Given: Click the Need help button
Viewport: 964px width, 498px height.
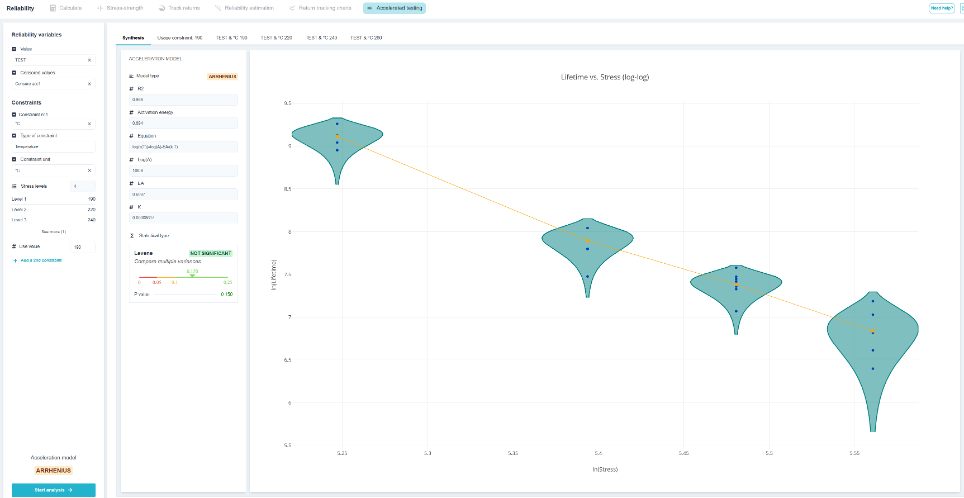Looking at the screenshot, I should [941, 8].
